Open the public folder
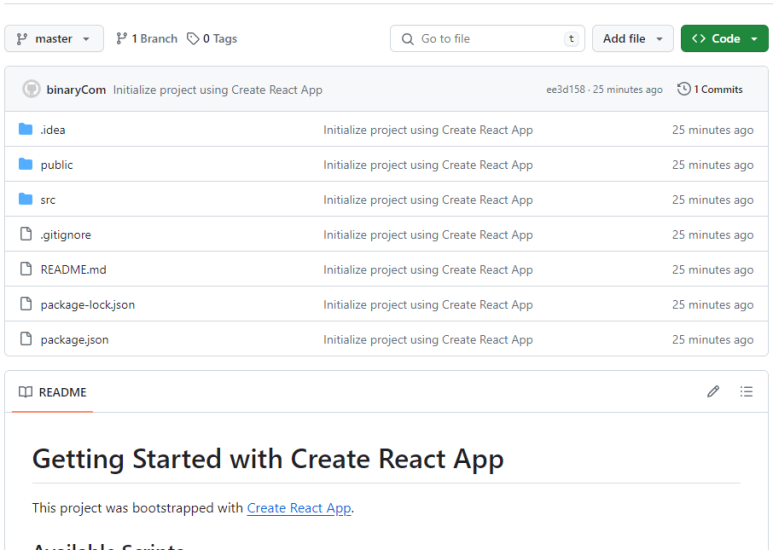773x550 pixels. [57, 165]
